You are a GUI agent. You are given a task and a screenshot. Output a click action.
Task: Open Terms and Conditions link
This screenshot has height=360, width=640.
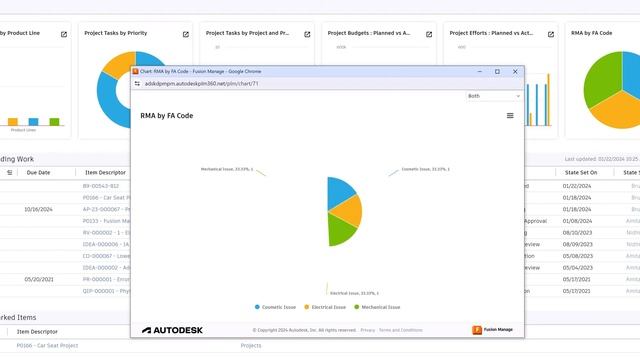click(x=400, y=330)
